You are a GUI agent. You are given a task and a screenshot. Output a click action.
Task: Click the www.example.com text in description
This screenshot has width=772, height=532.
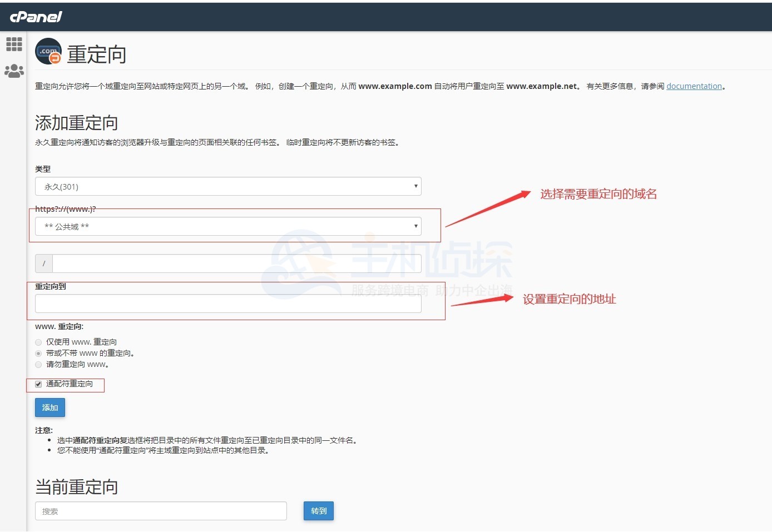(395, 86)
